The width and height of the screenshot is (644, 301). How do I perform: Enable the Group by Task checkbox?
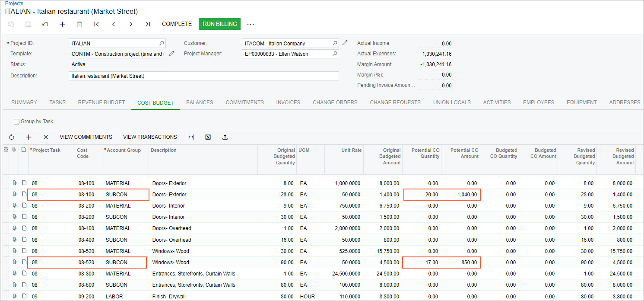(x=17, y=122)
